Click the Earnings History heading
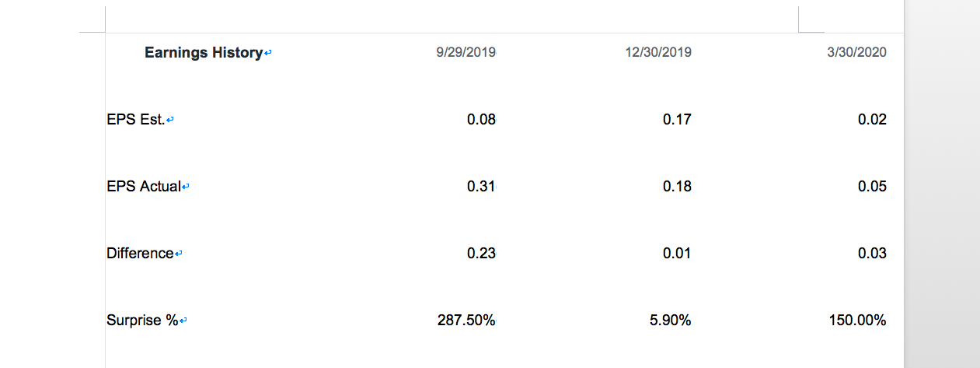Image resolution: width=980 pixels, height=368 pixels. tap(204, 53)
